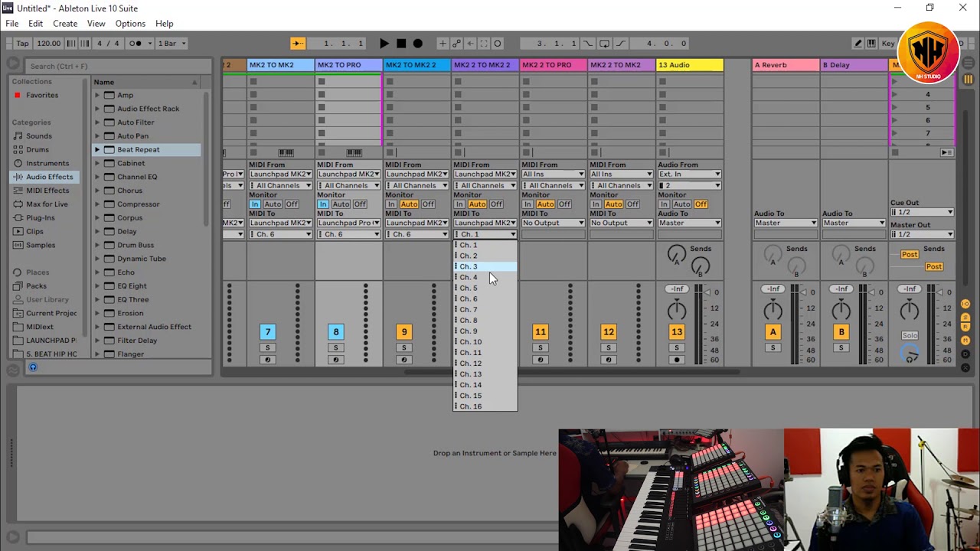Screen dimensions: 980x551
Task: Open A Reverb Audio To dropdown
Action: (786, 223)
